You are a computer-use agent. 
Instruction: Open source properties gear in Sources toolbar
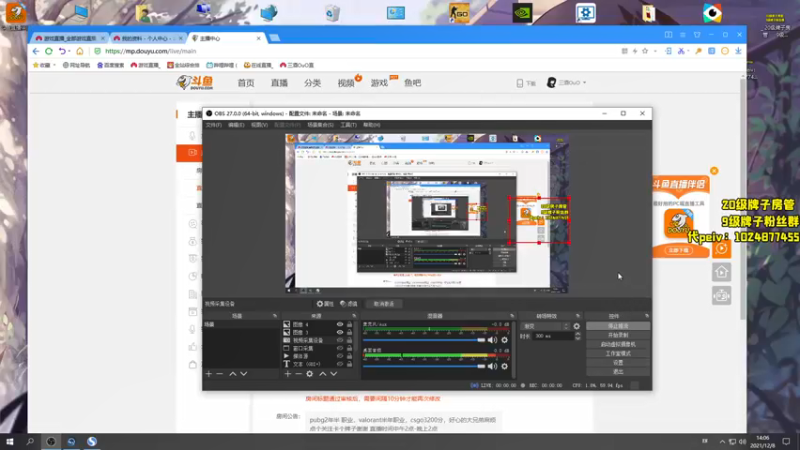pyautogui.click(x=310, y=374)
